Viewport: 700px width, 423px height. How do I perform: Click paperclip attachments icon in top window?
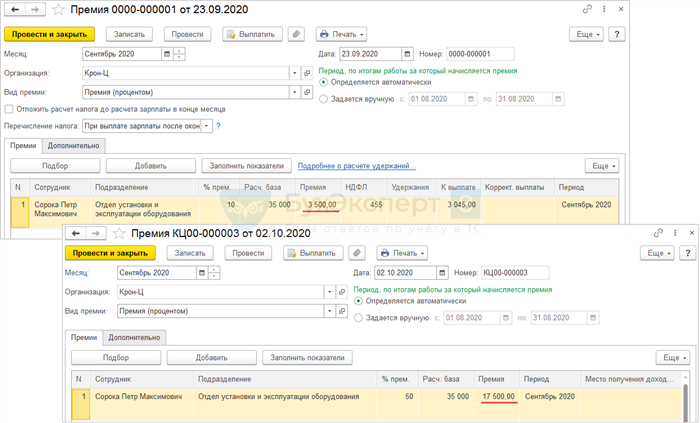(x=296, y=34)
